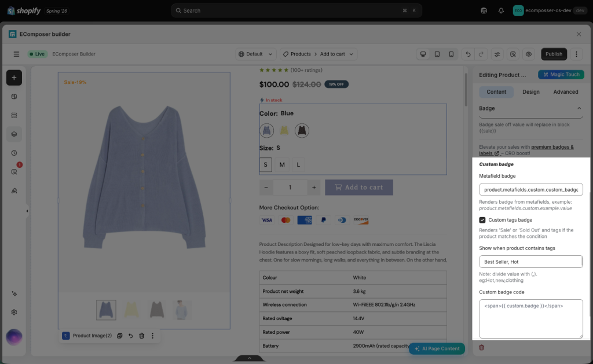Open the settings gear in left sidebar
593x364 pixels.
(x=14, y=312)
